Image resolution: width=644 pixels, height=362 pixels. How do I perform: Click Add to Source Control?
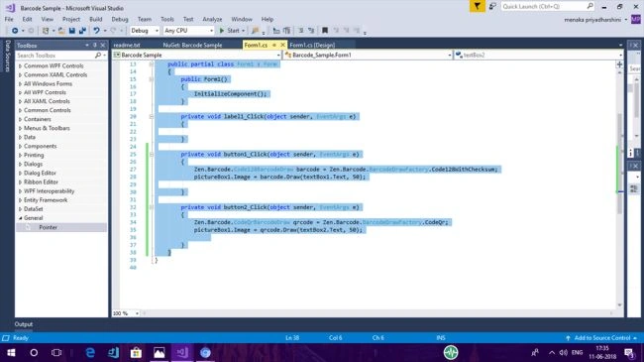601,338
